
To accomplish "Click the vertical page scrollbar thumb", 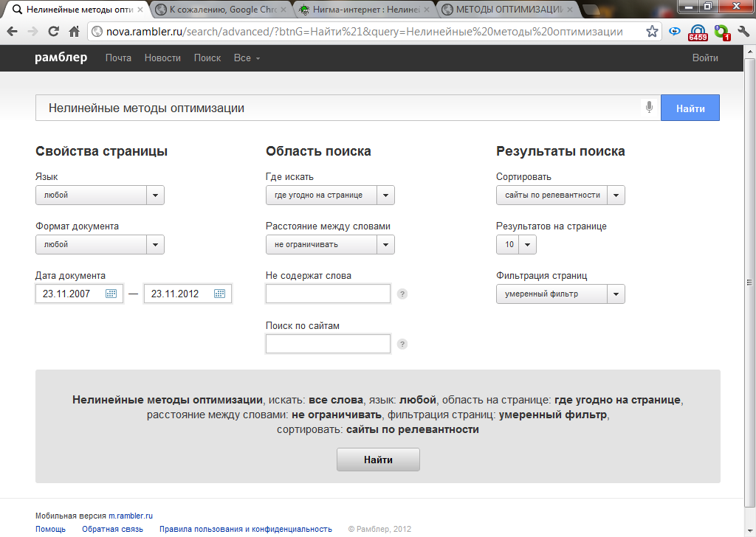I will point(750,283).
